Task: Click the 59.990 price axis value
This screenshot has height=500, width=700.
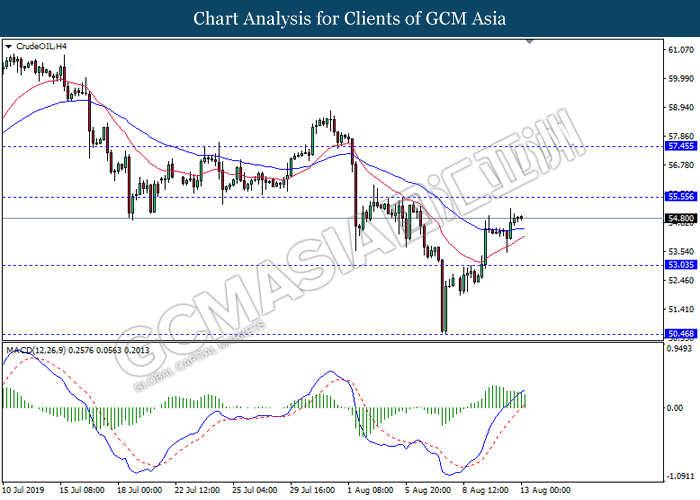Action: (681, 79)
